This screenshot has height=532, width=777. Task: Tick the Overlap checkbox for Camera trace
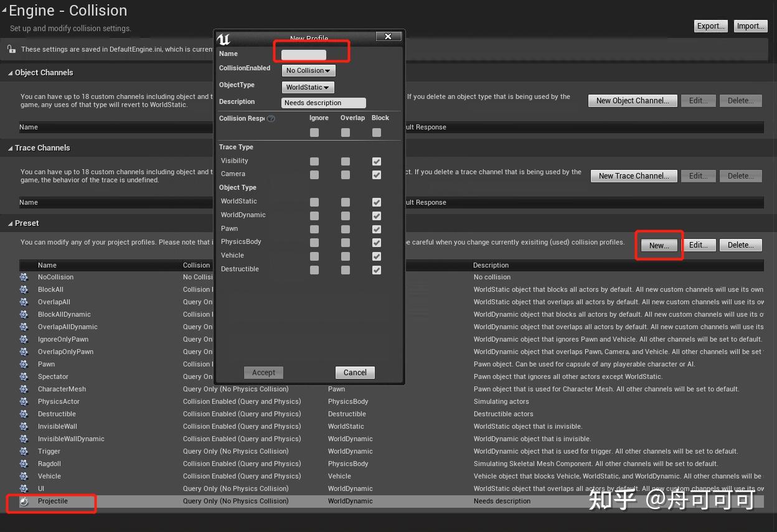pyautogui.click(x=346, y=175)
